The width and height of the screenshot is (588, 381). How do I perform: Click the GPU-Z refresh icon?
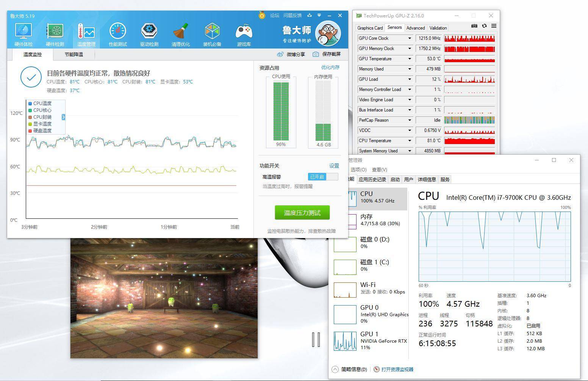(484, 26)
